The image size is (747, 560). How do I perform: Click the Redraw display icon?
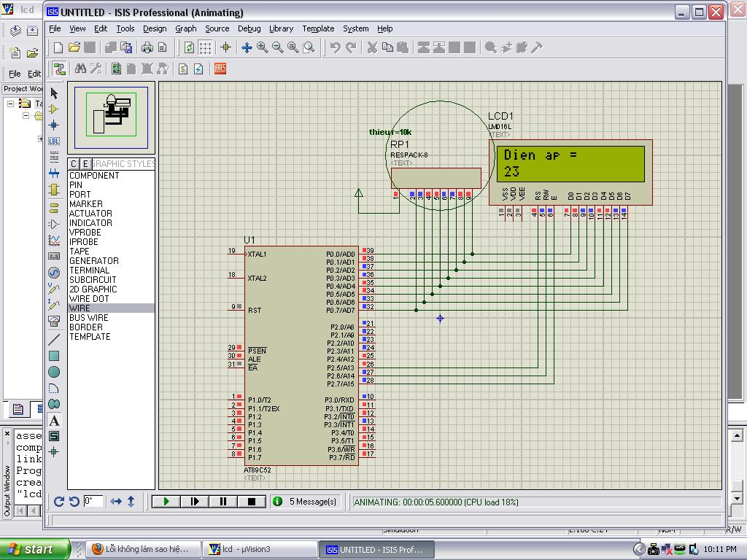pyautogui.click(x=189, y=47)
